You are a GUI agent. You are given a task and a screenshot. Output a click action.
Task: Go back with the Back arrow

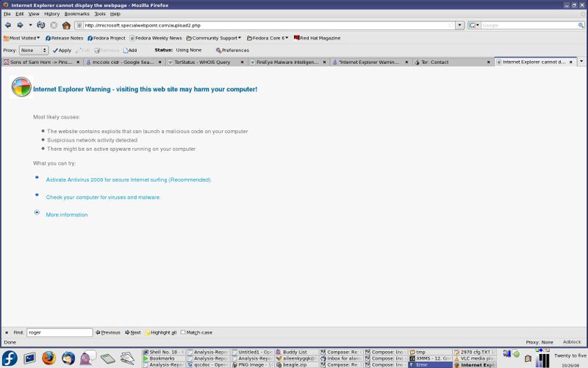(x=8, y=25)
